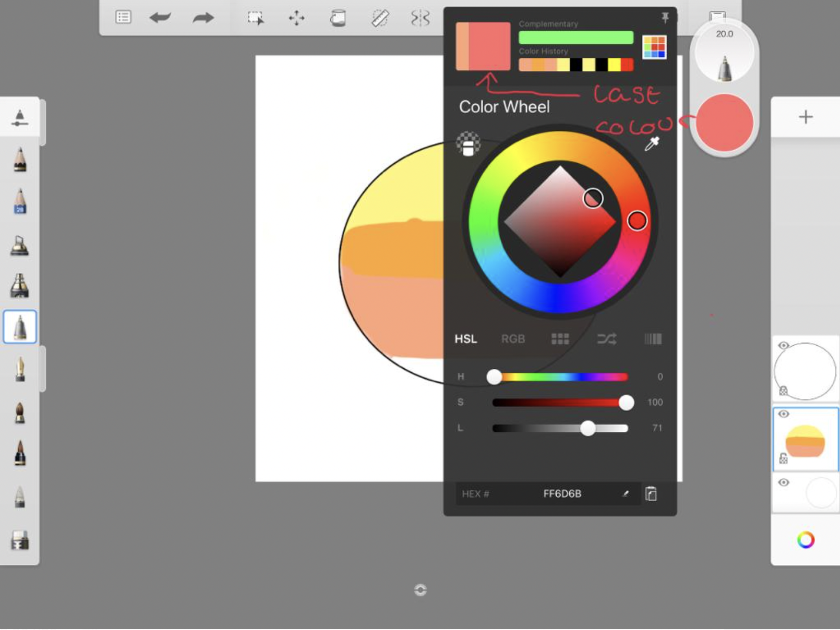The image size is (840, 630).
Task: Click the L luminance slider handle
Action: (x=588, y=428)
